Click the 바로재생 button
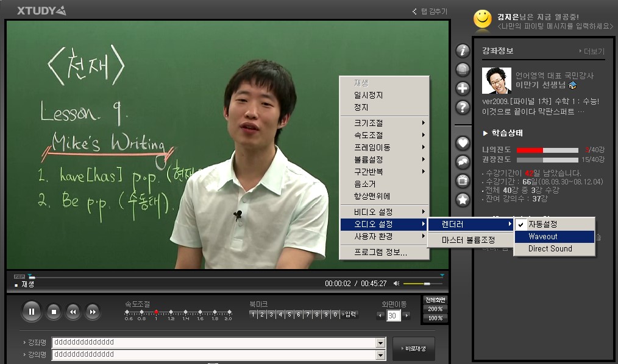618x364 pixels. pyautogui.click(x=414, y=349)
